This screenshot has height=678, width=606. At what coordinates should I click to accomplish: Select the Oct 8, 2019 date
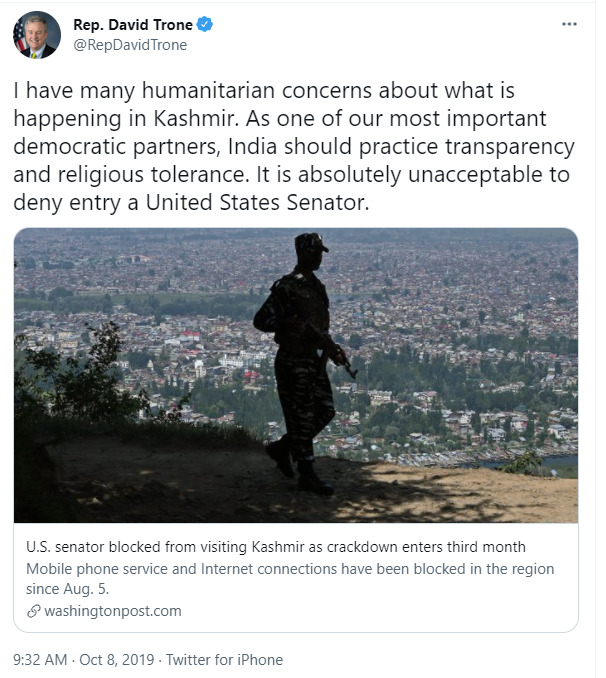pyautogui.click(x=117, y=660)
